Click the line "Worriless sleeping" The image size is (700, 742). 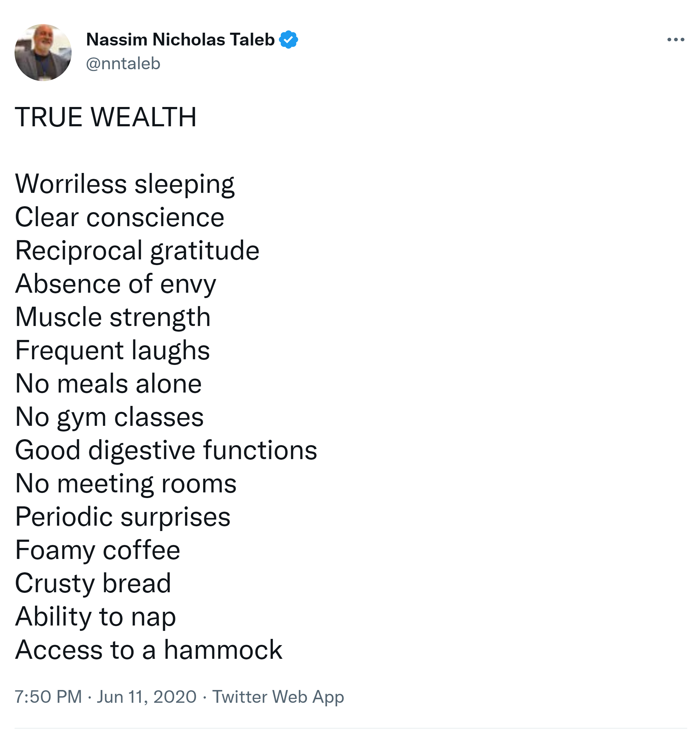[124, 184]
